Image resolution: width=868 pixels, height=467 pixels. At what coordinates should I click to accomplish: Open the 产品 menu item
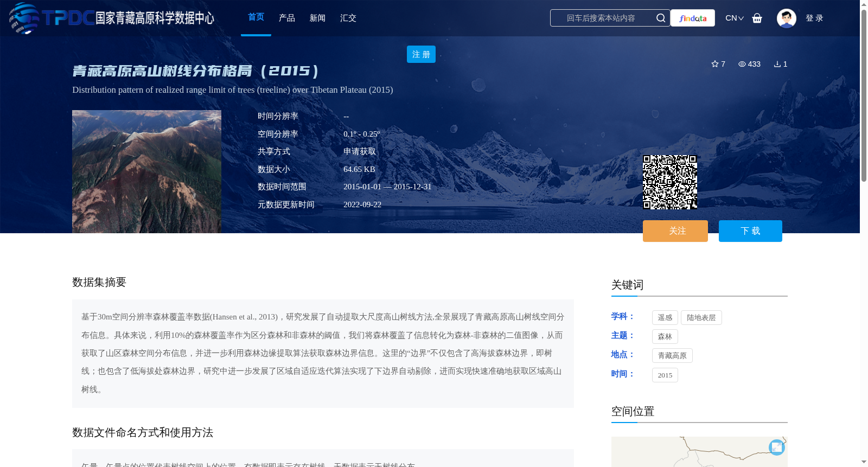click(x=287, y=18)
